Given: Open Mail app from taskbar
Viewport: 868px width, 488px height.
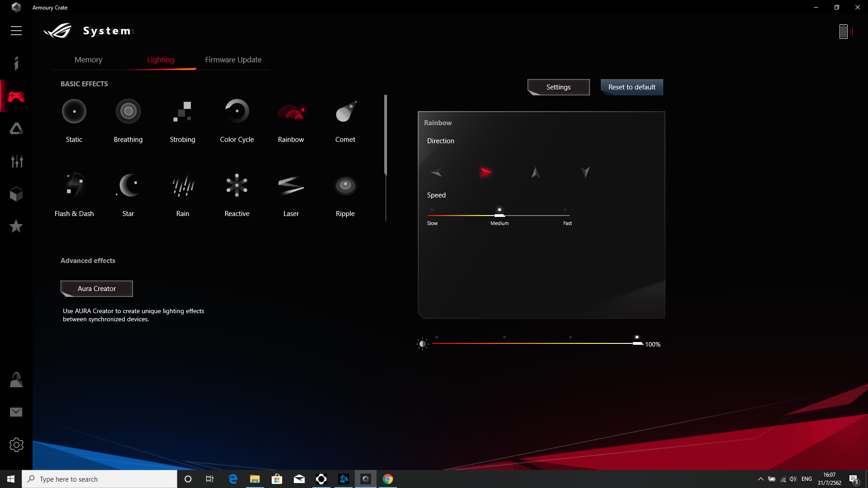Looking at the screenshot, I should pos(299,479).
